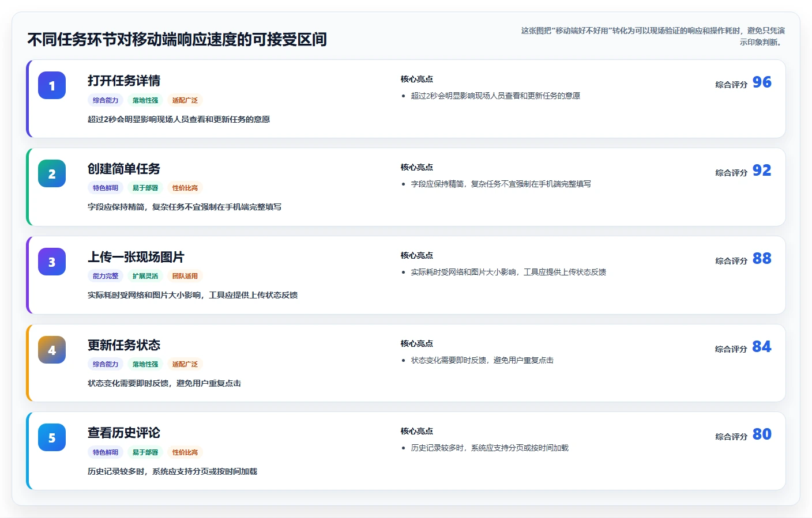Click bullet item 字段应保持精简 under 核心亮点
812x518 pixels.
501,184
